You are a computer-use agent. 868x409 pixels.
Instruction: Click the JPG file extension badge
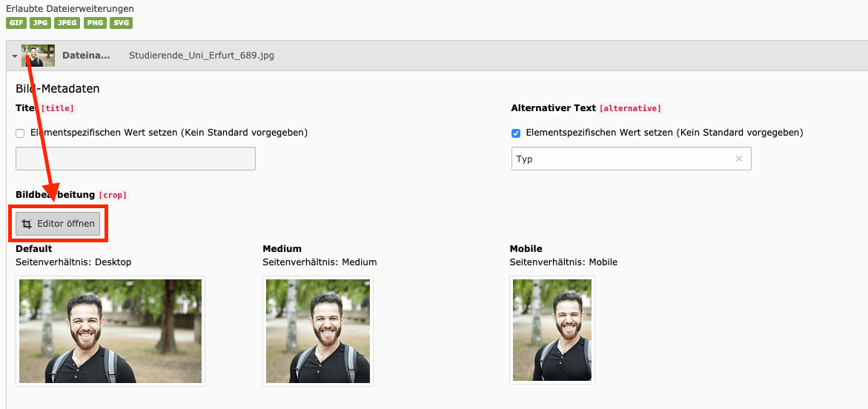pyautogui.click(x=40, y=23)
